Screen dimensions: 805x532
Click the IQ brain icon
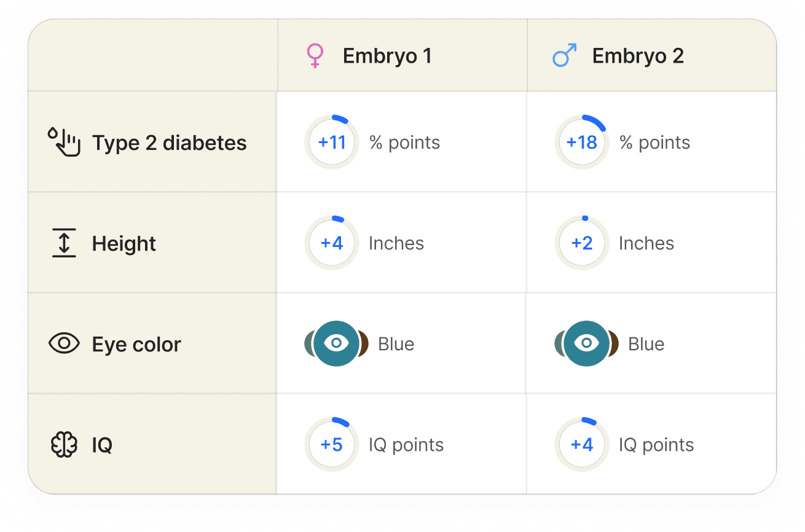tap(64, 444)
